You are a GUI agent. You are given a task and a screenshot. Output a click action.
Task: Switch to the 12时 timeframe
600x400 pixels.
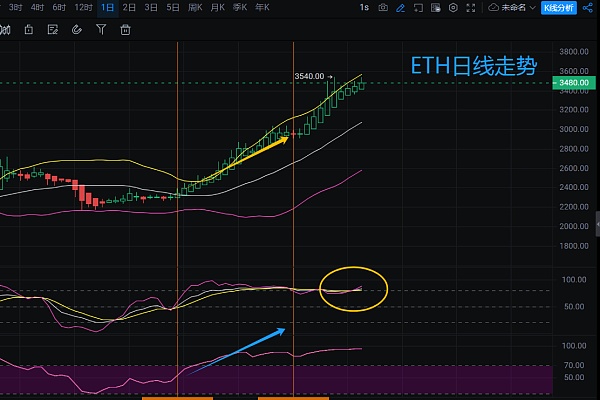point(83,8)
